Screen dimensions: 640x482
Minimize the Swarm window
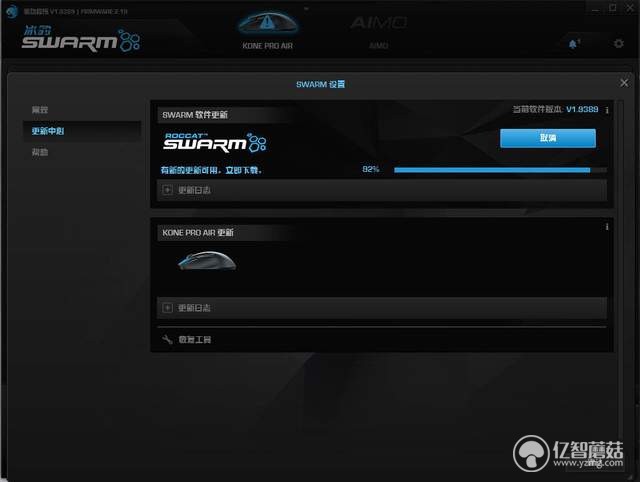(596, 9)
